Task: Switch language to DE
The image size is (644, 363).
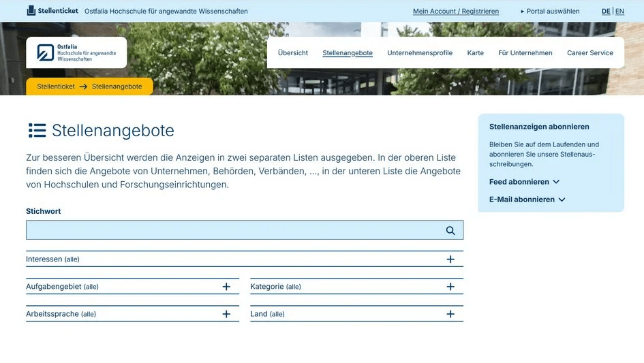Action: (605, 12)
